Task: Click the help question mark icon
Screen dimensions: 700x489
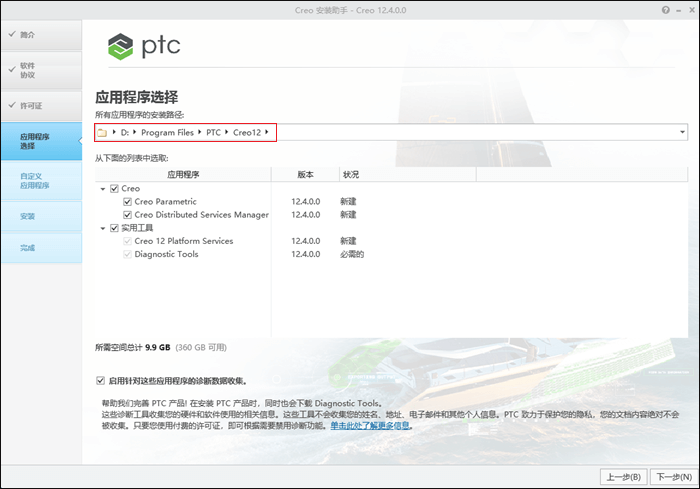Action: [x=666, y=10]
